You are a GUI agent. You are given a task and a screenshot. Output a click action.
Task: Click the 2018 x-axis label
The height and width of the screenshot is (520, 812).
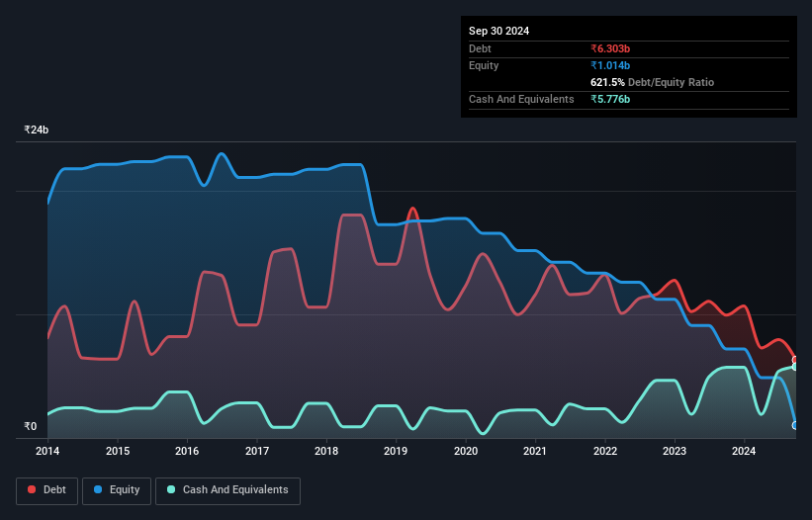tap(326, 451)
